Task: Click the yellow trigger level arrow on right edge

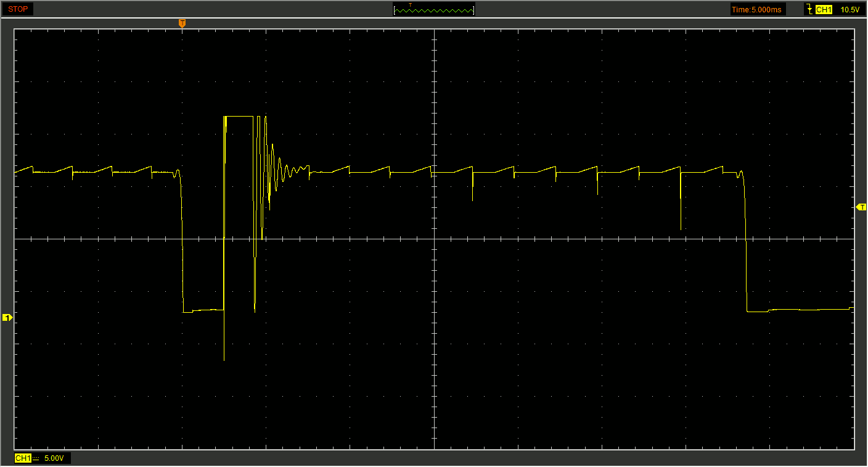Action: (861, 207)
